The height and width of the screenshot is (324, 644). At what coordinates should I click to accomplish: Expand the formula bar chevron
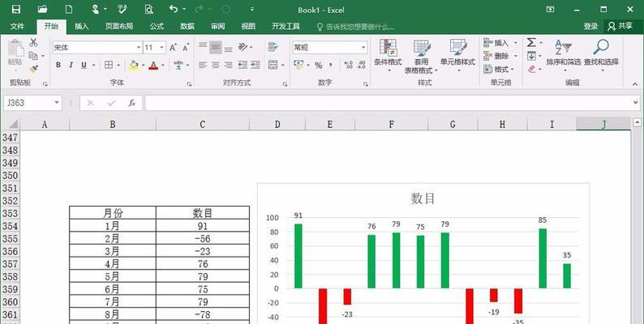click(x=636, y=103)
